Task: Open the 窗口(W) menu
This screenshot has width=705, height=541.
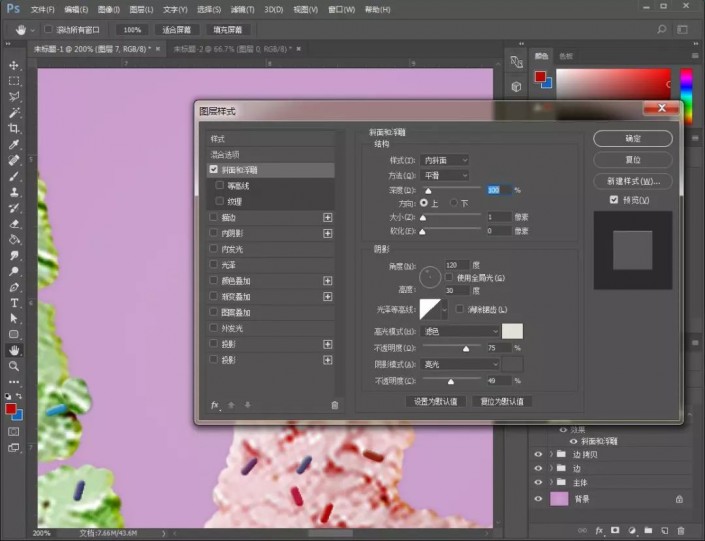Action: (341, 9)
